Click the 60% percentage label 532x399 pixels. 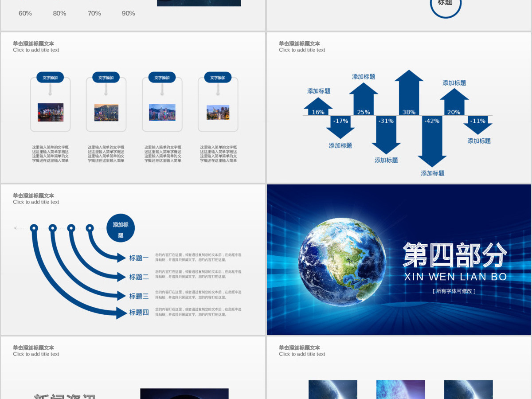[25, 13]
